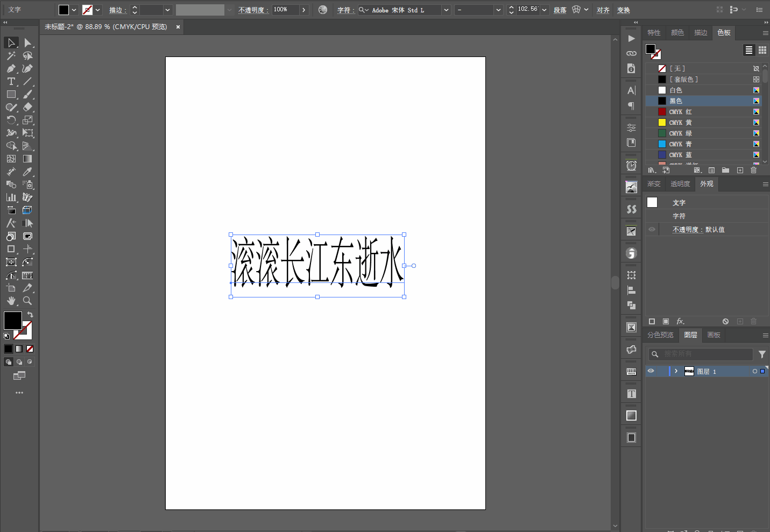Switch to the 画板 panel tab

point(714,335)
